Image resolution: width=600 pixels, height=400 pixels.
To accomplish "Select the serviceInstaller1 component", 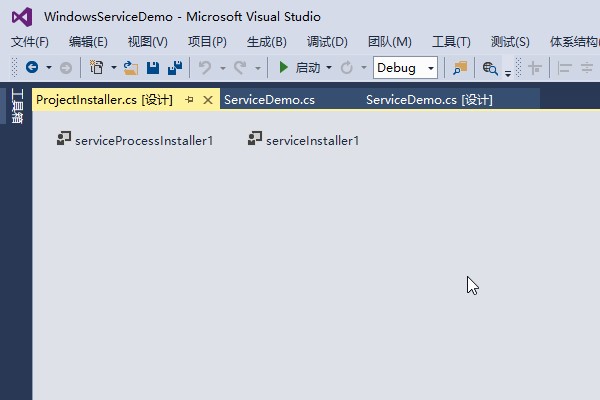I will coord(303,141).
